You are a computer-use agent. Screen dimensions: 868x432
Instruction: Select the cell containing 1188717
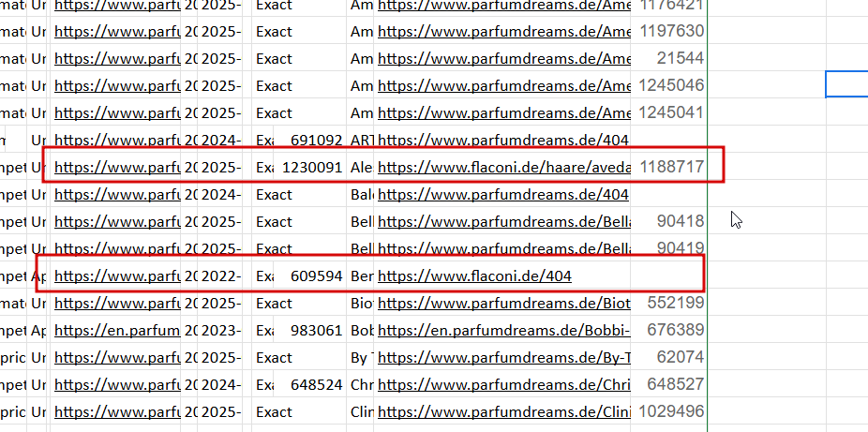[x=669, y=167]
